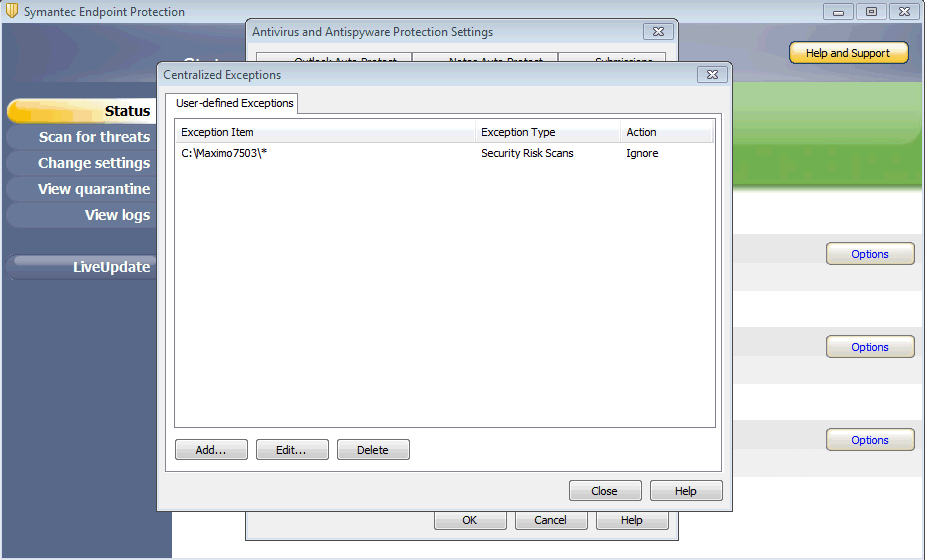Switch to Notes Auto-Protect tab behind dialog
Viewport: 928px width, 560px height.
[485, 57]
